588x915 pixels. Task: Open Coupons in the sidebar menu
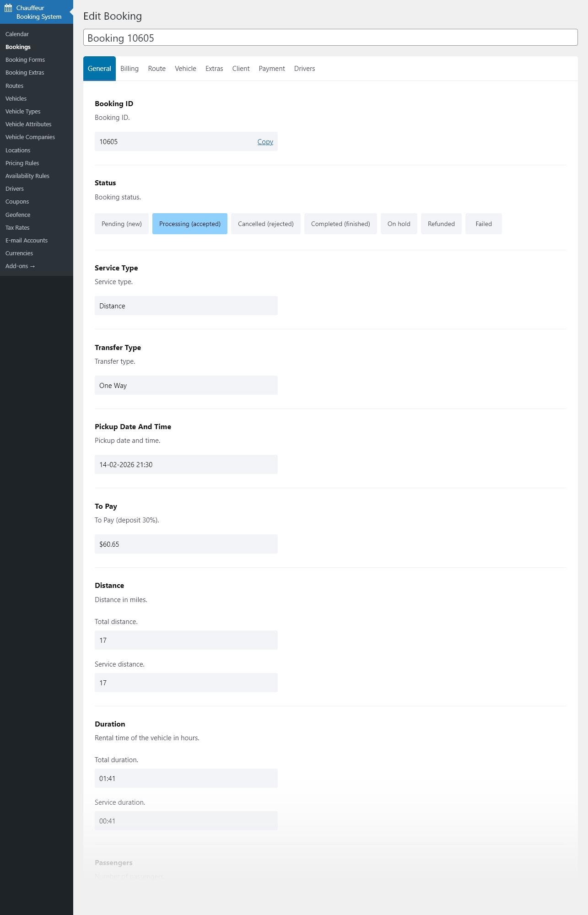17,202
